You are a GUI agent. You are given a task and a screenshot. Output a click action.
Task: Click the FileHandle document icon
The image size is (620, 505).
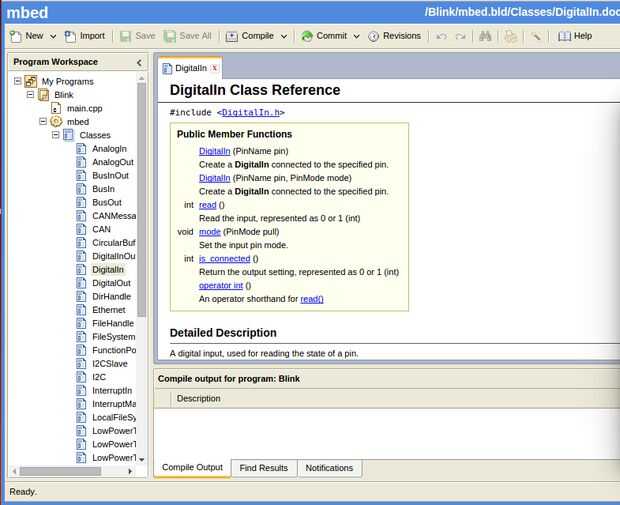(x=81, y=323)
